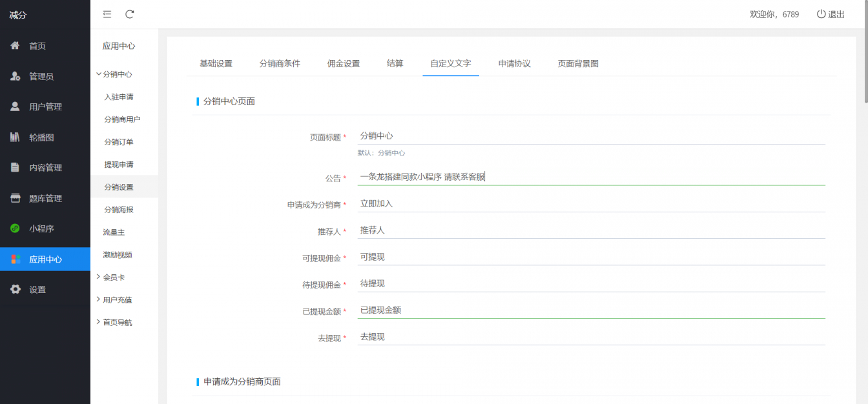
Task: Click the 公告 announcement input field
Action: click(581, 176)
